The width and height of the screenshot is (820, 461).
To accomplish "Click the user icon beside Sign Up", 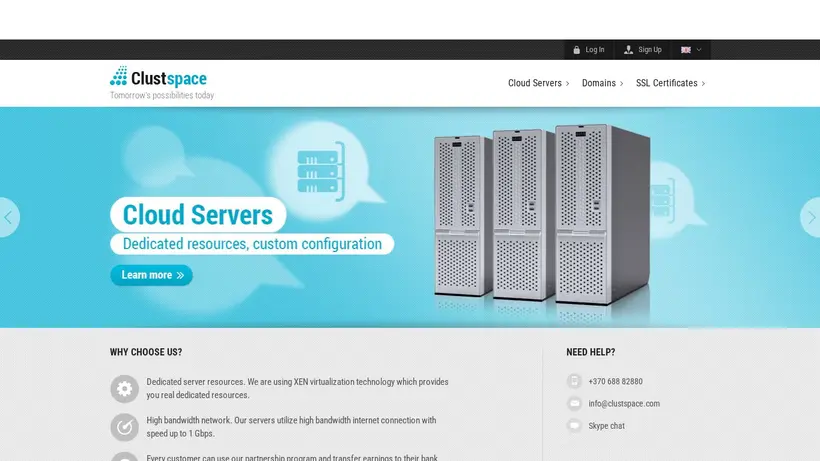I will click(628, 50).
